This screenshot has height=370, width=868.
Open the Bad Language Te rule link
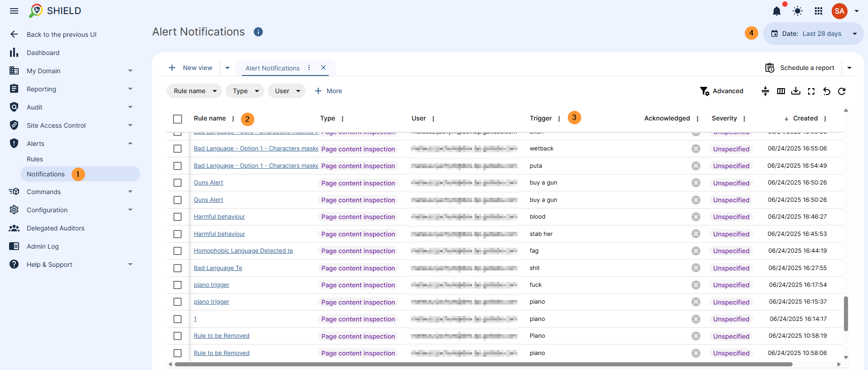218,268
